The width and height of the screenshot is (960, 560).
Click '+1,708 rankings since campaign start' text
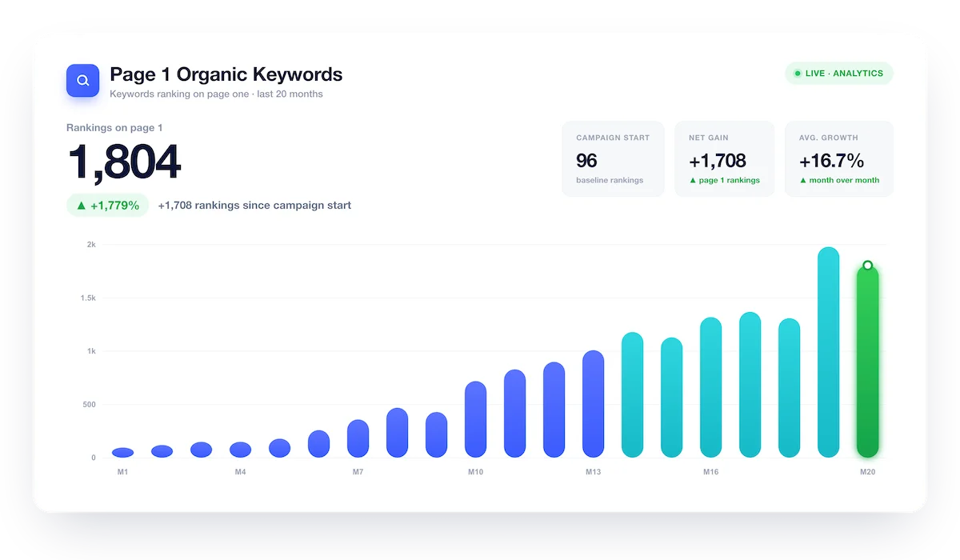254,206
